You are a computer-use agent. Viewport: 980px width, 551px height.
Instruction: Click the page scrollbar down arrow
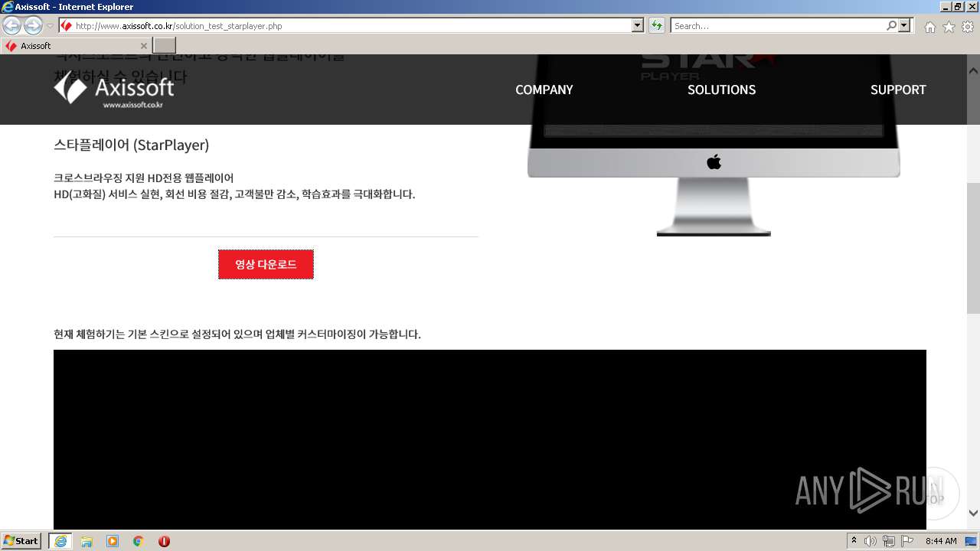[x=973, y=513]
